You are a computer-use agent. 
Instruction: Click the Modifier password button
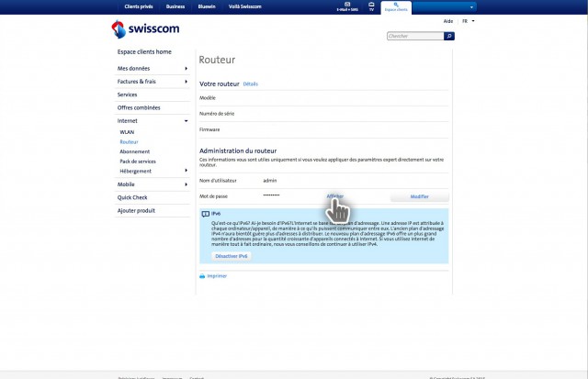click(420, 196)
